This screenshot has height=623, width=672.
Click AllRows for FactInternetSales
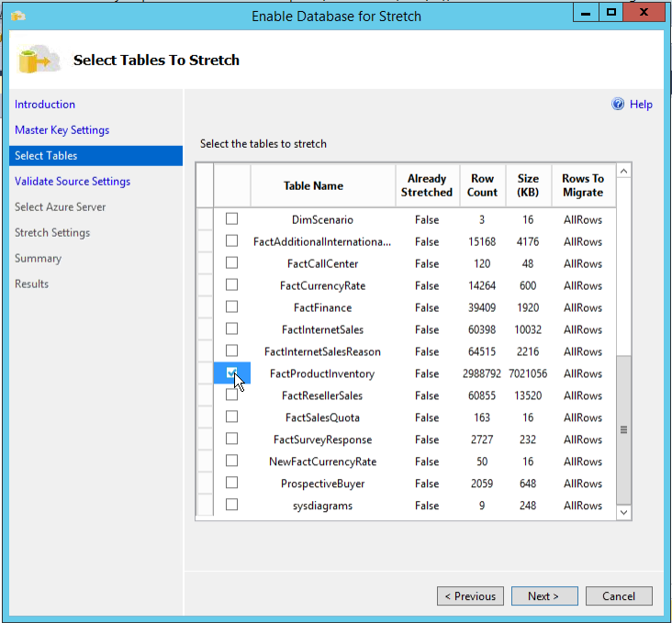pos(583,329)
